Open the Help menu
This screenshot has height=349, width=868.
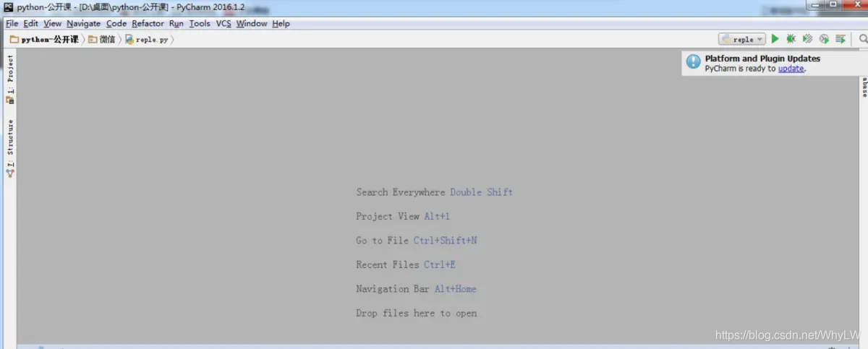coord(281,23)
